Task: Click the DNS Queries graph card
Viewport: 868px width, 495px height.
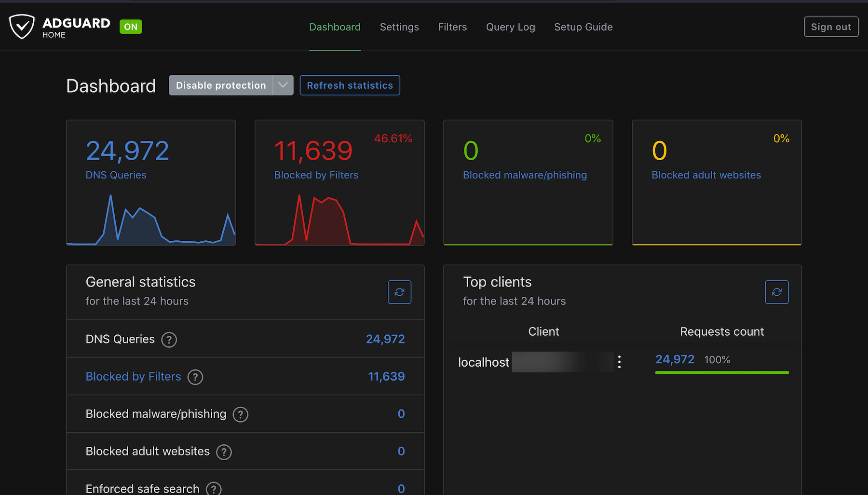Action: point(151,183)
